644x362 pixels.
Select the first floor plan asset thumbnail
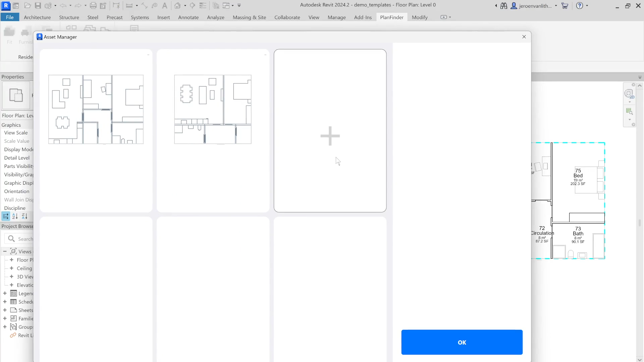point(96,110)
